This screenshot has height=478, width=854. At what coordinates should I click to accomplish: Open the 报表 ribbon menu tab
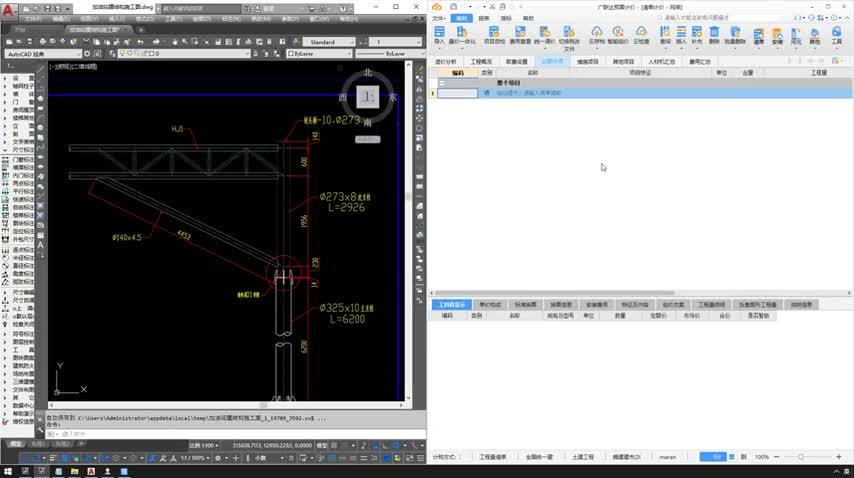[x=484, y=18]
